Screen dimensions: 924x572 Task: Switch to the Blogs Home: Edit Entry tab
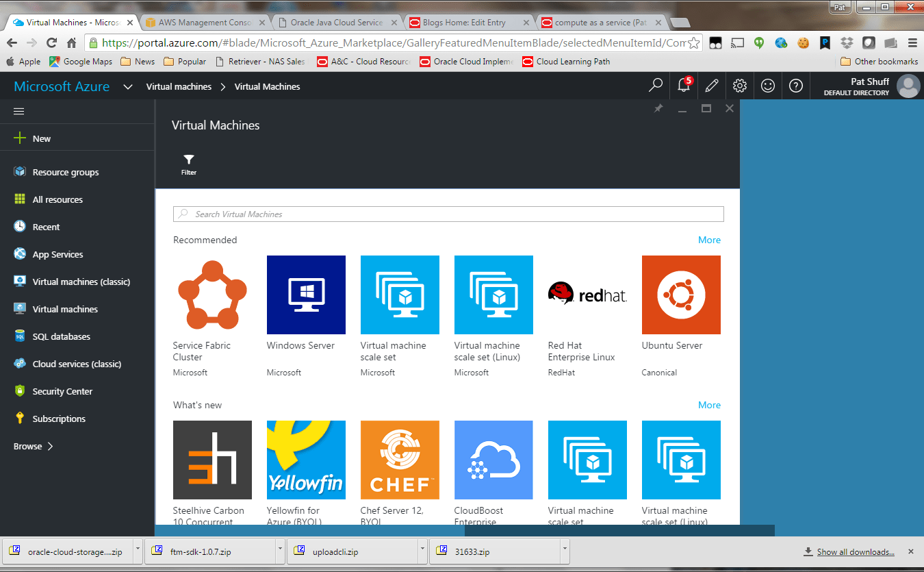coord(468,23)
